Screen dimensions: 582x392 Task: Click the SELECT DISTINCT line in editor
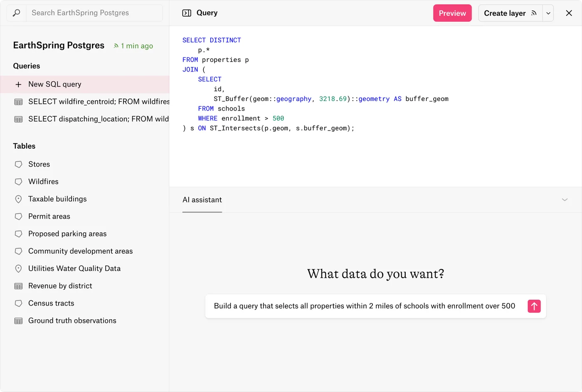[212, 40]
